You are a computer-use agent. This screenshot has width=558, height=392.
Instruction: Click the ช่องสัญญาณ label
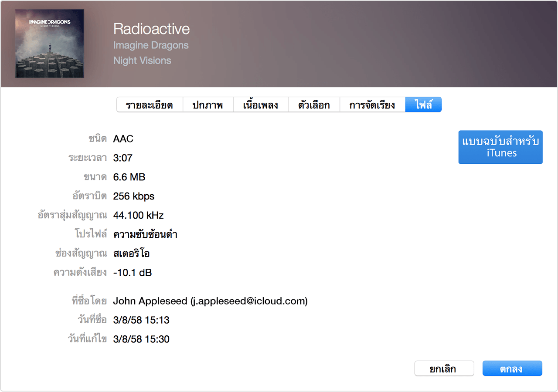[x=82, y=254]
